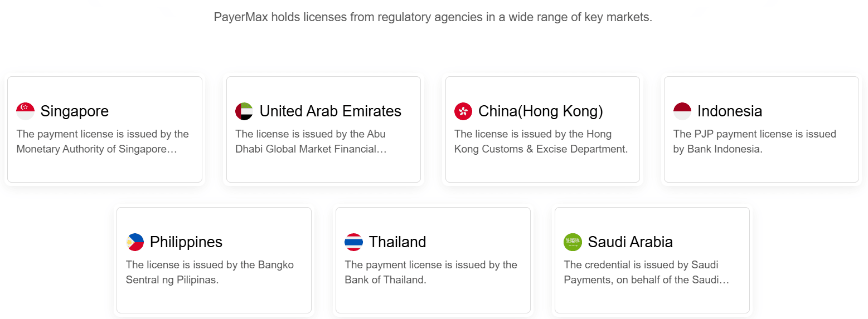Screen dimensions: 868x319
Task: Open the Thailand heading
Action: point(397,242)
